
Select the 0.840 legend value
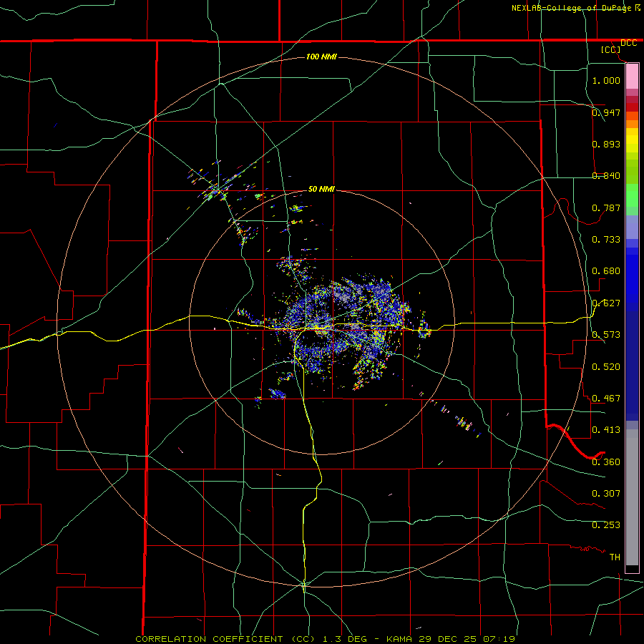(x=606, y=175)
